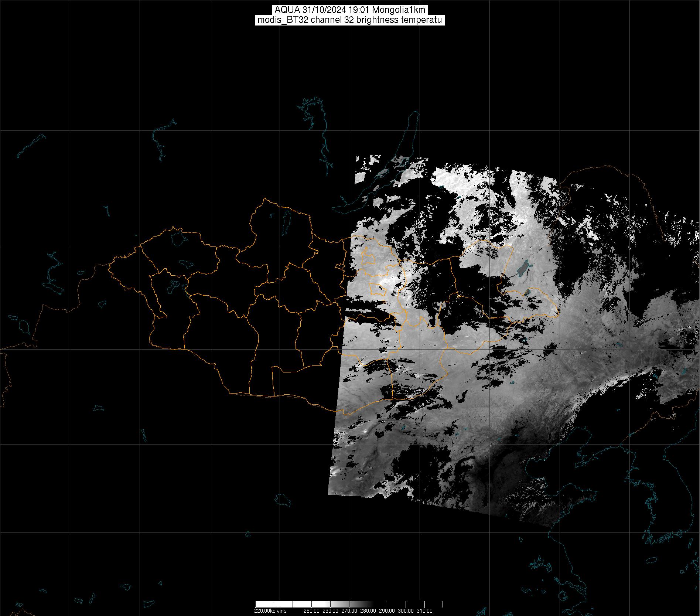Click the narrow Lake Khövsgöl outline in northern Mongolia
Screen dimensions: 700x616
point(286,220)
